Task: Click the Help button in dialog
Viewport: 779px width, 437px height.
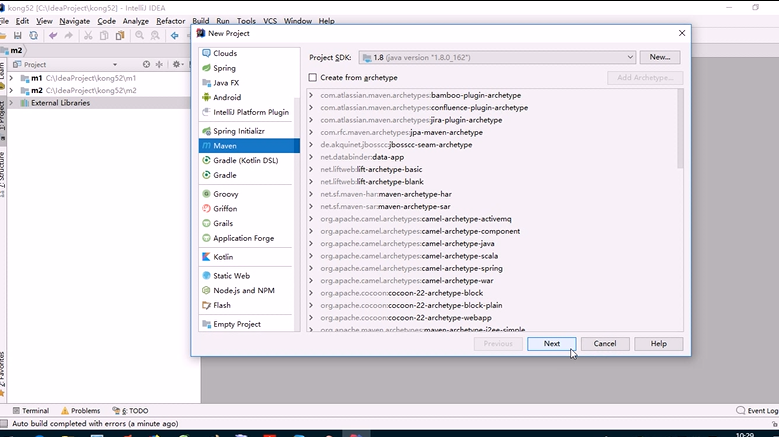Action: 658,344
